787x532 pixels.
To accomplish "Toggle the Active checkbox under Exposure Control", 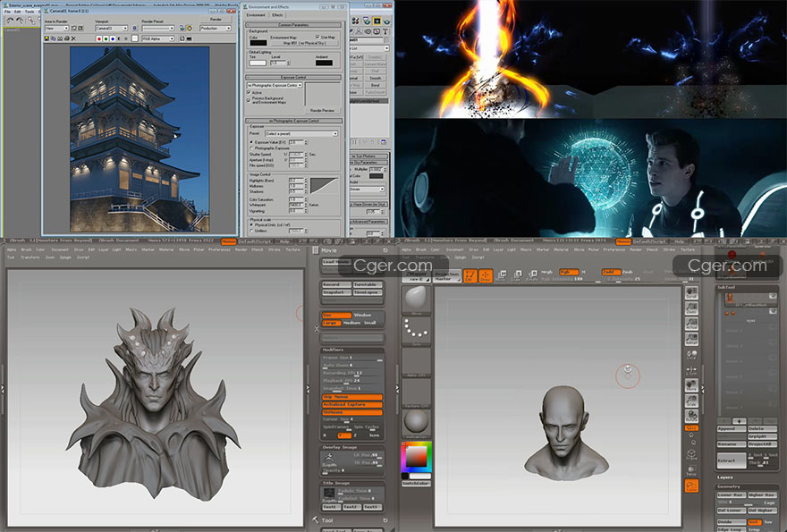I will pos(249,93).
